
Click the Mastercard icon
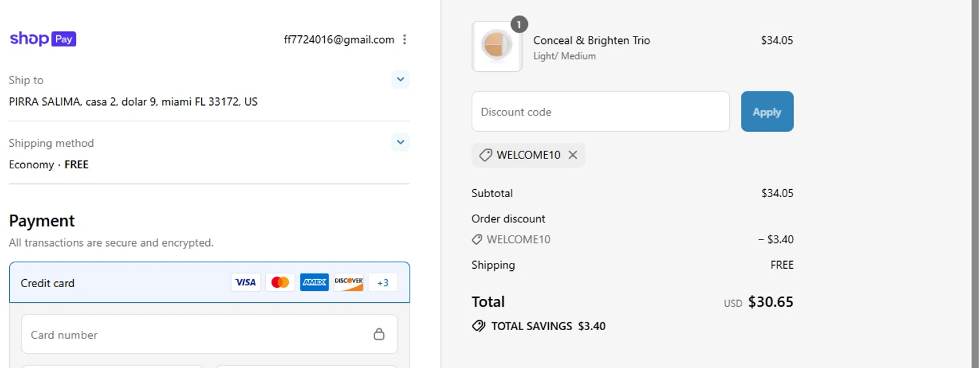280,282
